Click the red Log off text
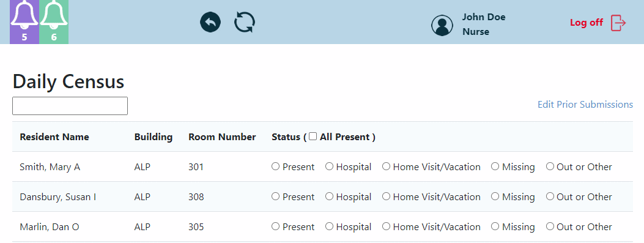The height and width of the screenshot is (243, 644). (x=587, y=23)
